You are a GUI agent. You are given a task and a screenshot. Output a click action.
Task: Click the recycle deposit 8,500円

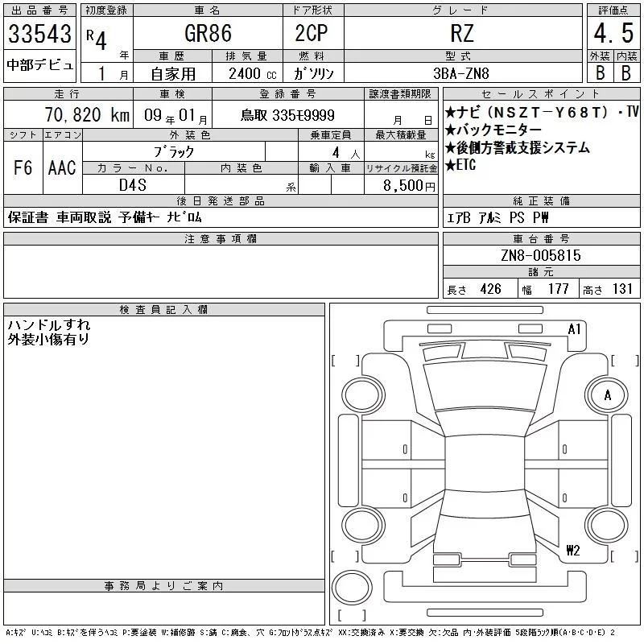[x=409, y=186]
